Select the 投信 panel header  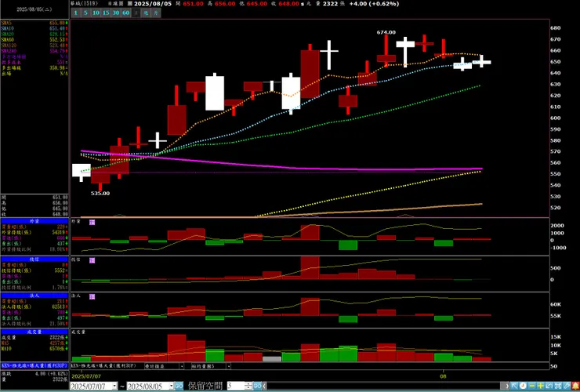34,260
